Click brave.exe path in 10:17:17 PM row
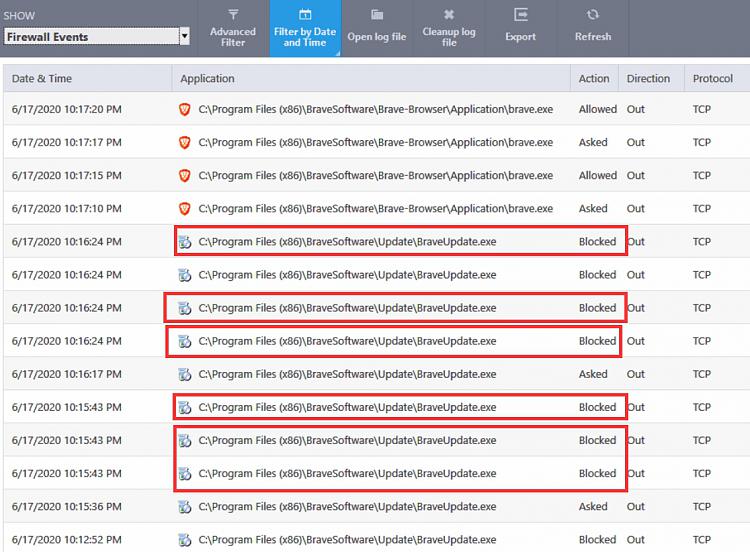The width and height of the screenshot is (750, 552). pos(376,143)
